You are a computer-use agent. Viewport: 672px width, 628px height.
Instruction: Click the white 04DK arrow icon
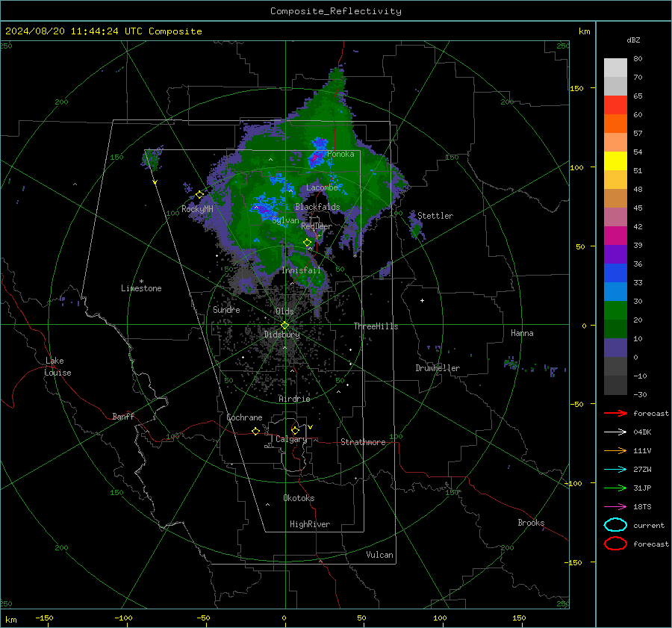click(x=615, y=432)
